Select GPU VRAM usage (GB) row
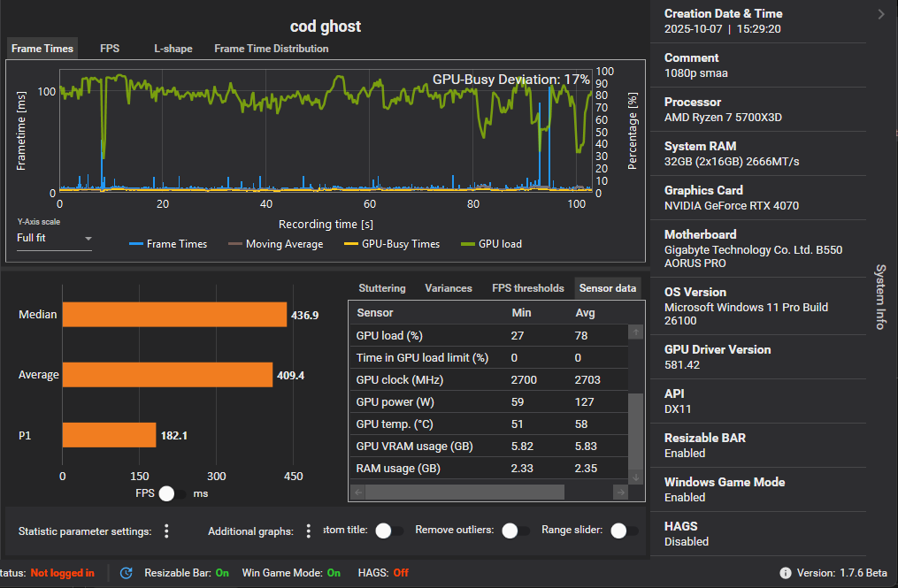The width and height of the screenshot is (898, 588). [x=488, y=446]
